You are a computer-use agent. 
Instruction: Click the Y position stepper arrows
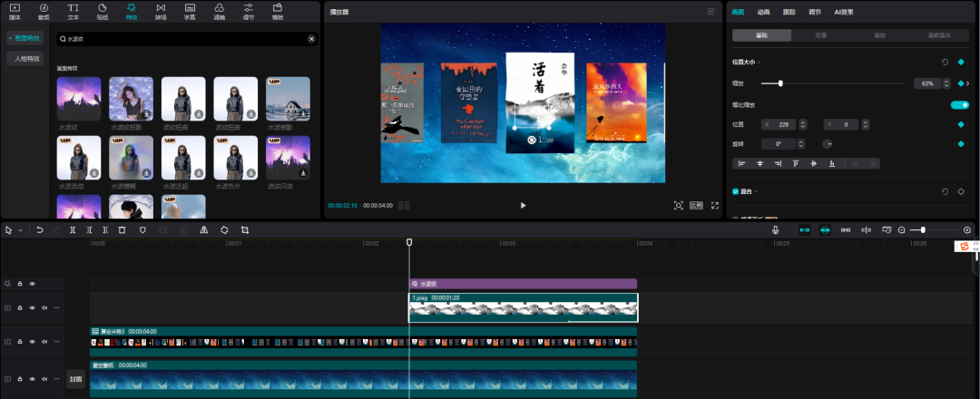[x=866, y=124]
